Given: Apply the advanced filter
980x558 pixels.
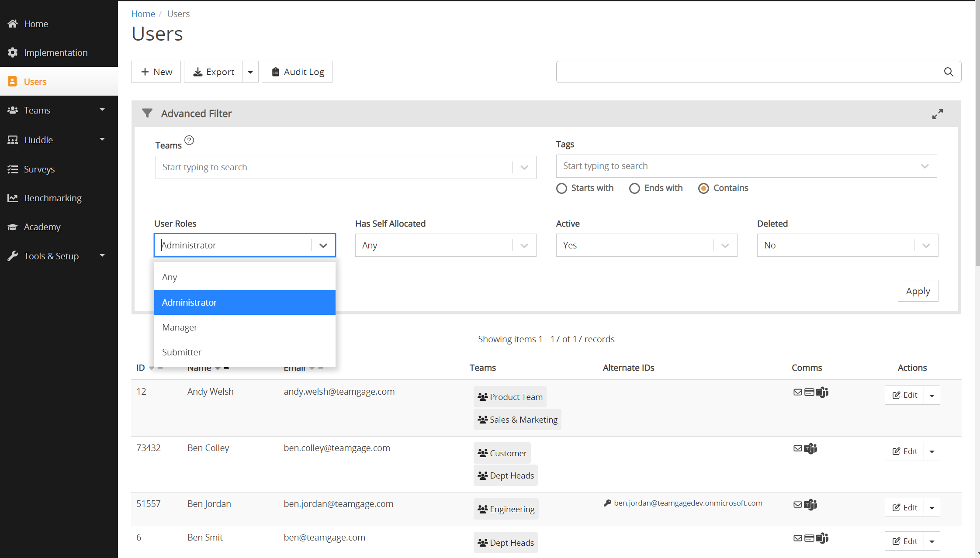Looking at the screenshot, I should pyautogui.click(x=918, y=291).
